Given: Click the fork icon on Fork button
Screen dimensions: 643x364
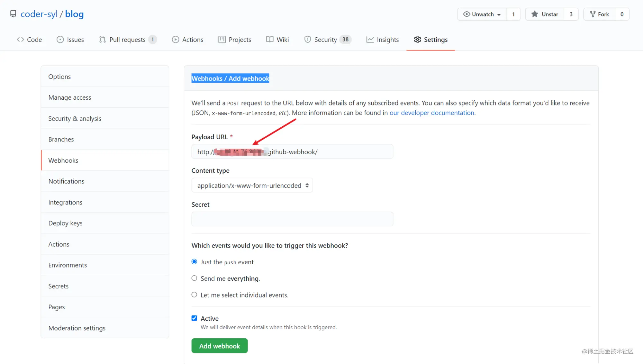Looking at the screenshot, I should point(593,14).
